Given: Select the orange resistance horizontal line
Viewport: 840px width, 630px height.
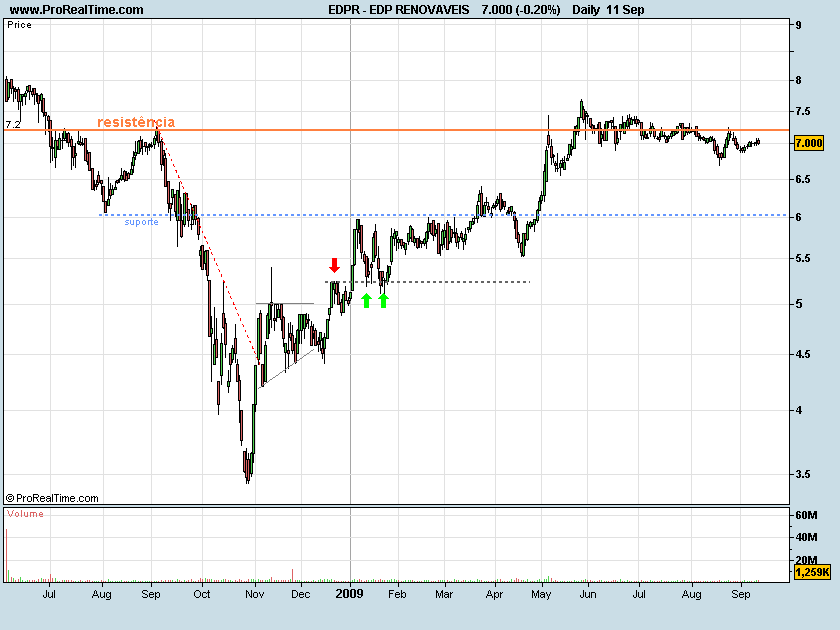Looking at the screenshot, I should (x=396, y=130).
